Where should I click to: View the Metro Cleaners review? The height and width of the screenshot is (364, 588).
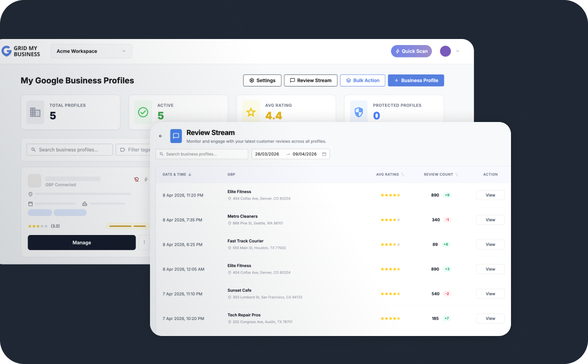pos(490,219)
